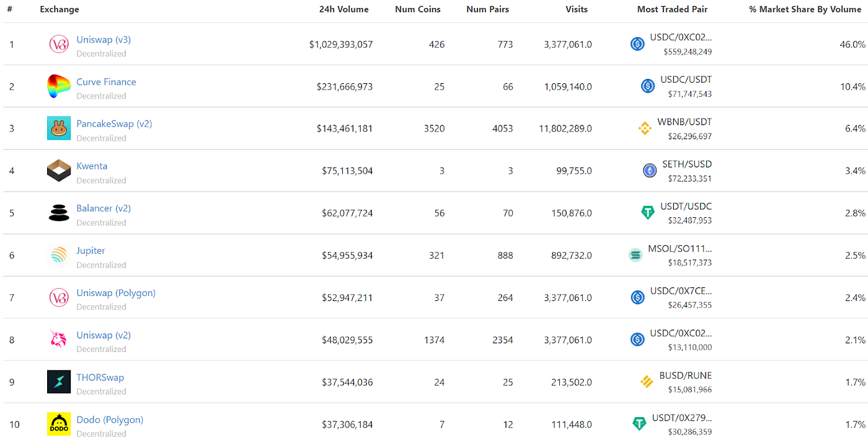Click the Tether icon beside USDT/USDC
This screenshot has width=868, height=445.
pyautogui.click(x=648, y=213)
